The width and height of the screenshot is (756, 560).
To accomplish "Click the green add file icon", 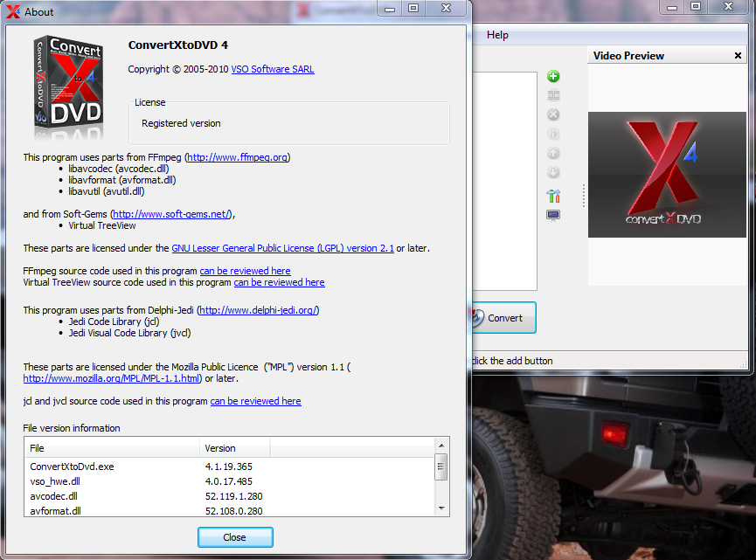I will tap(553, 76).
